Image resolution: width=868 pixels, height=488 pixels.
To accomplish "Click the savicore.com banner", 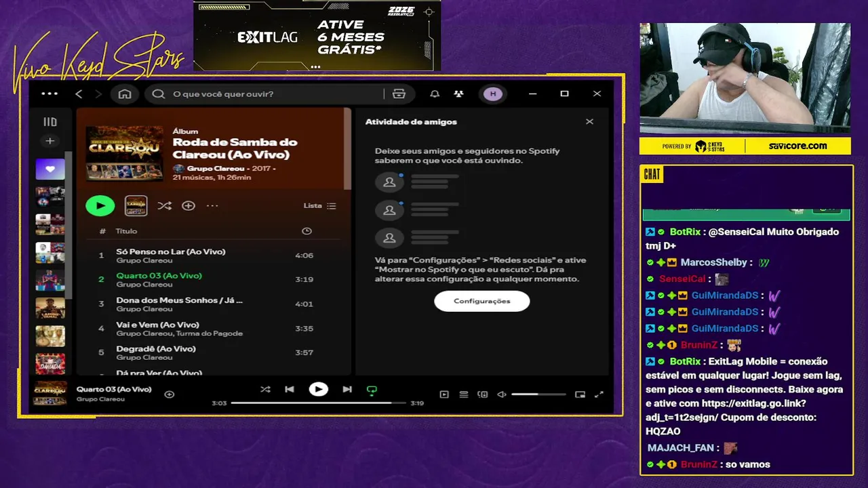I will tap(797, 146).
